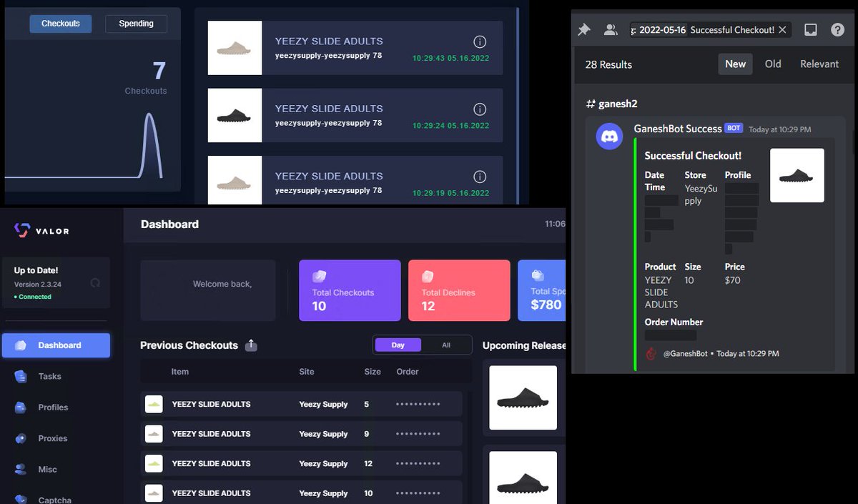Click the Profiles sidebar icon

point(21,407)
